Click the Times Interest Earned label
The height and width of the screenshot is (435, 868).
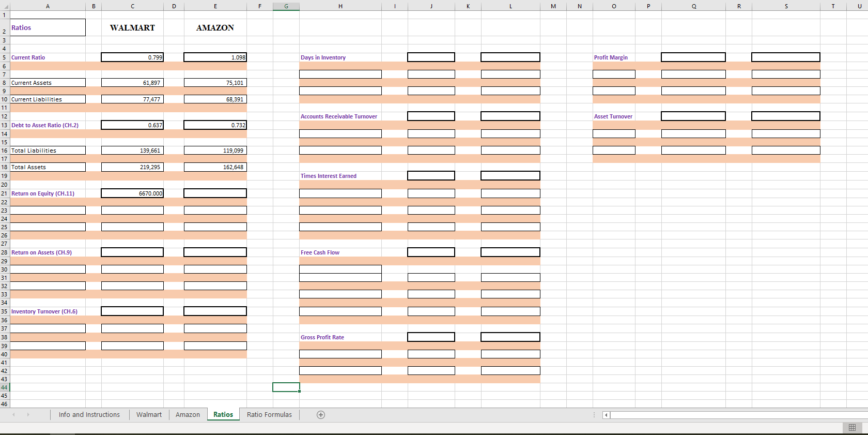329,176
